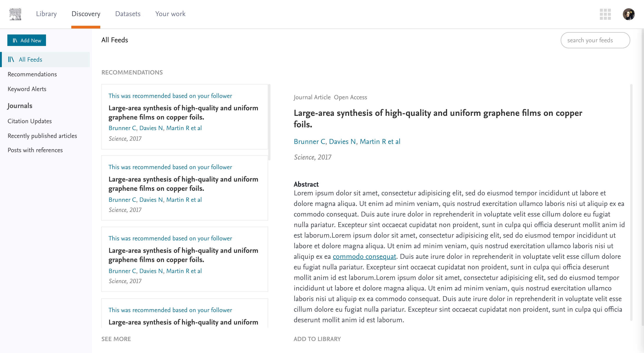
Task: Click the Journals sidebar heading
Action: [20, 106]
